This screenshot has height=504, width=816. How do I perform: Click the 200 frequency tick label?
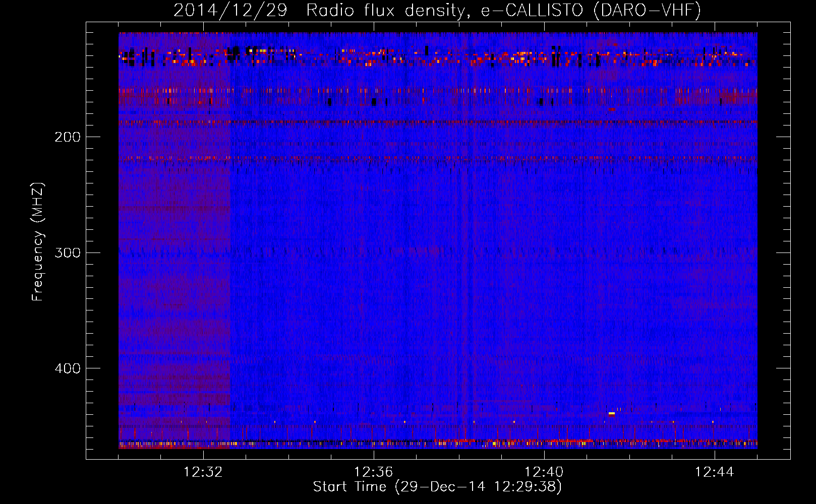tap(68, 137)
